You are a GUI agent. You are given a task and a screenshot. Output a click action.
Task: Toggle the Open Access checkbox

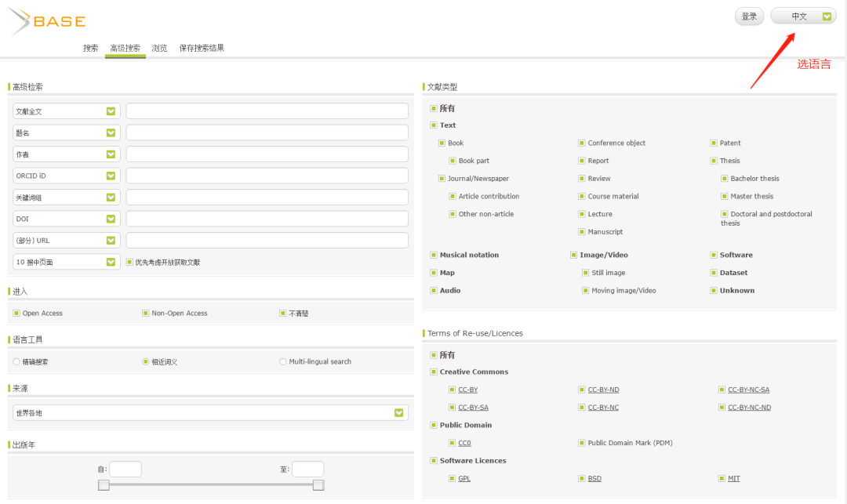[16, 313]
